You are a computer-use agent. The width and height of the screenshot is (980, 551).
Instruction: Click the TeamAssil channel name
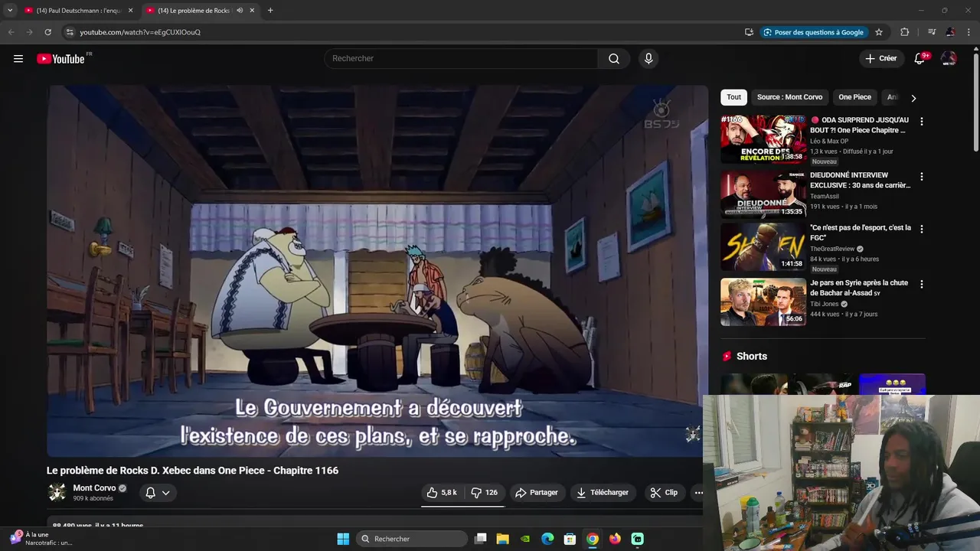pos(825,197)
